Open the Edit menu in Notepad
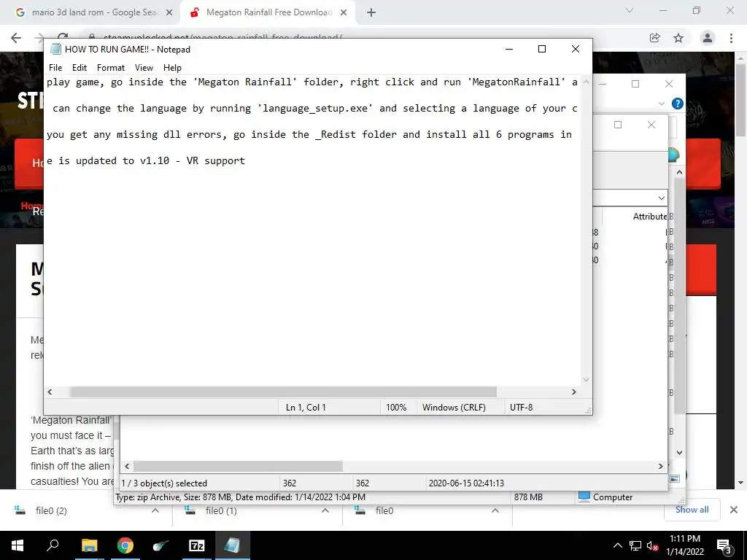The image size is (747, 560). pos(79,68)
